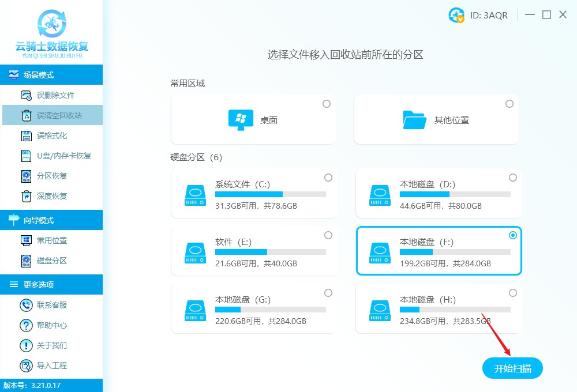Select the 桌面 radio button
577x392 pixels.
pos(327,104)
